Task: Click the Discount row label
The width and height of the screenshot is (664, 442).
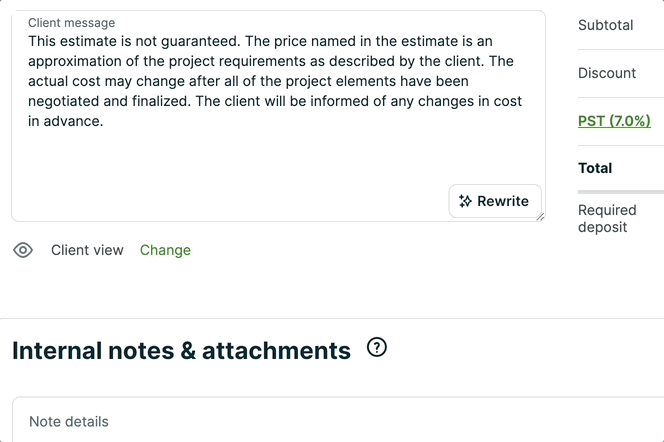Action: (x=606, y=73)
